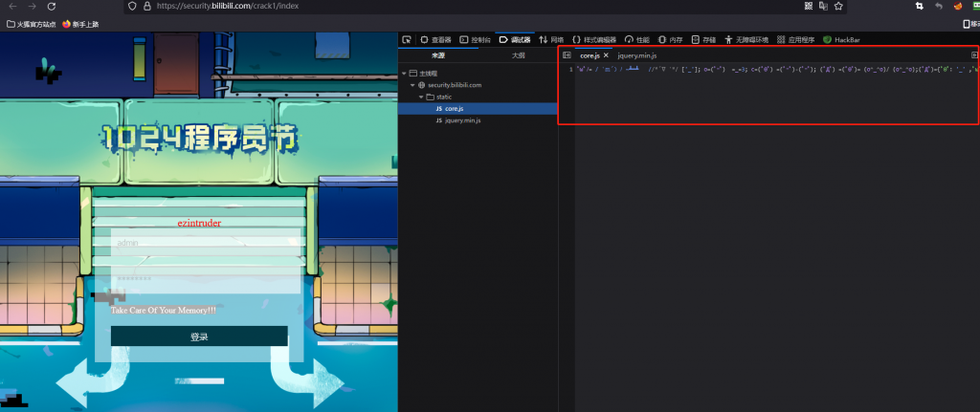
Task: Collapse the 主线程 main thread node
Action: [x=405, y=73]
